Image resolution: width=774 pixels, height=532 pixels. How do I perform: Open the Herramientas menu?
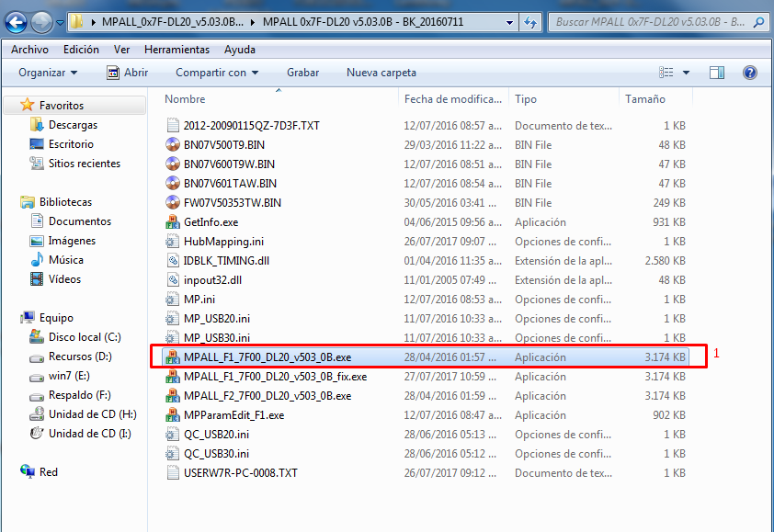176,50
